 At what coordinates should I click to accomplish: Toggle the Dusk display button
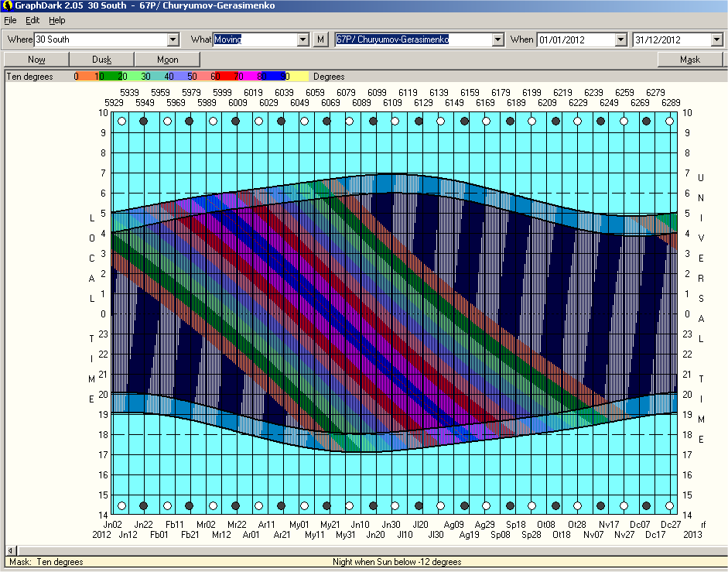(x=101, y=60)
